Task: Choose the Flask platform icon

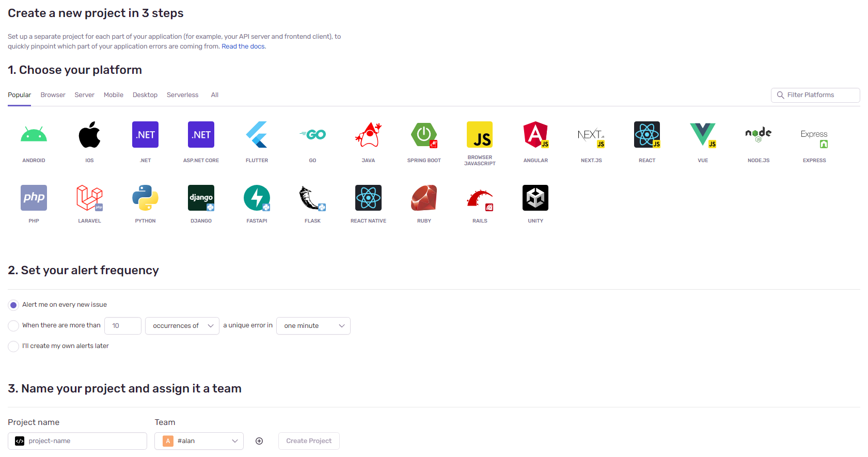Action: pos(312,198)
